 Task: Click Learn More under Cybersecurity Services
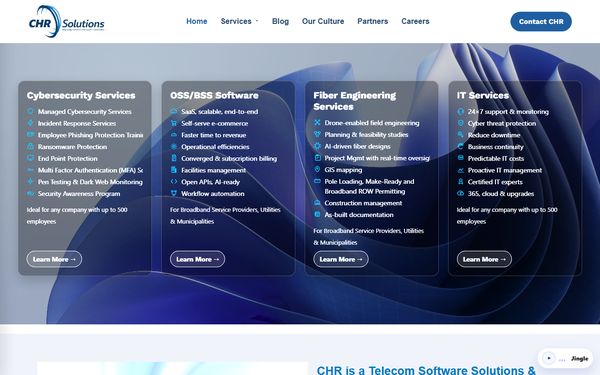pos(54,259)
